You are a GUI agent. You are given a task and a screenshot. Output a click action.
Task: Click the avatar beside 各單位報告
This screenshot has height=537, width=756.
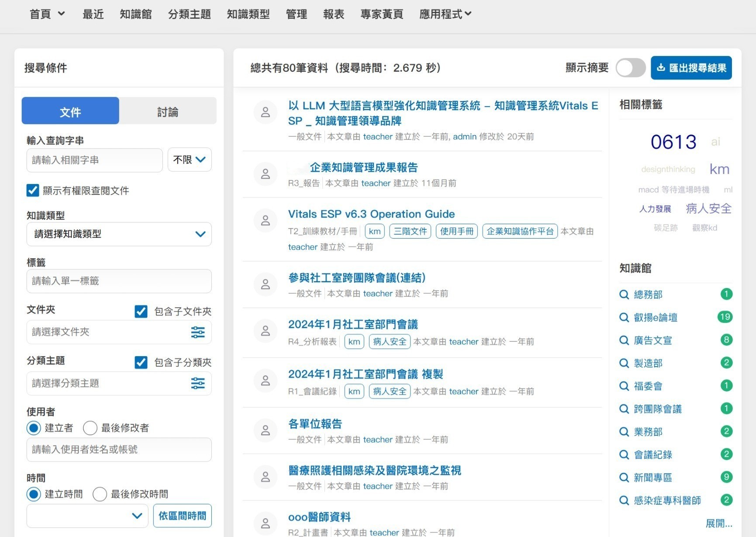click(265, 430)
